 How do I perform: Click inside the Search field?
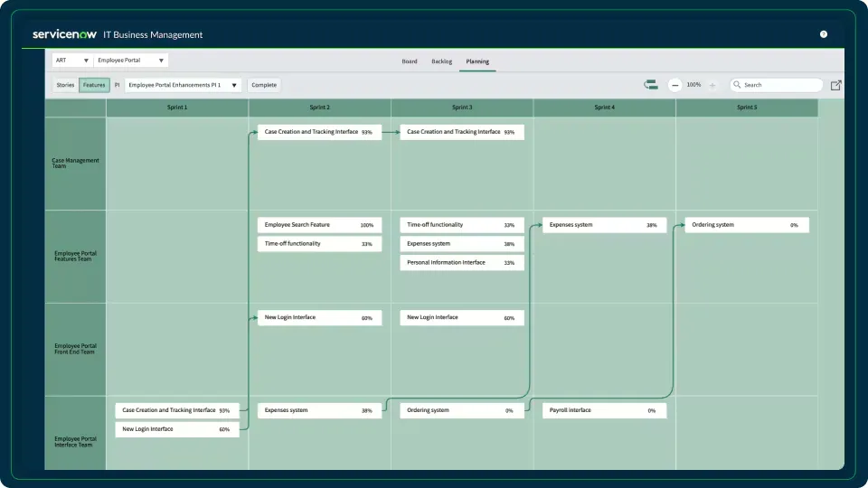(x=776, y=85)
